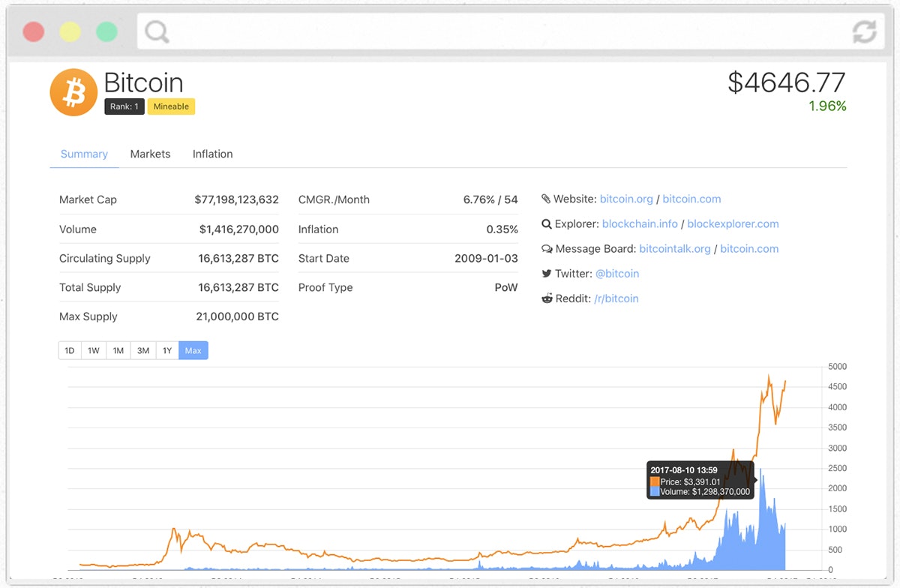
Task: Visit the @bitcoin Twitter link
Action: click(x=617, y=273)
